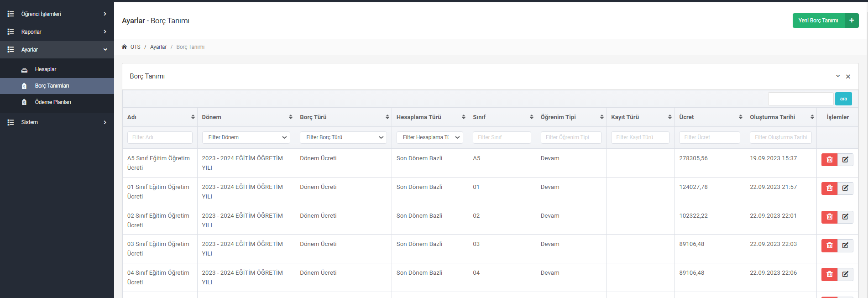Image resolution: width=868 pixels, height=298 pixels.
Task: Edit the A5 Sınıf Eğitim Öğretim Ücreti row
Action: coord(845,160)
